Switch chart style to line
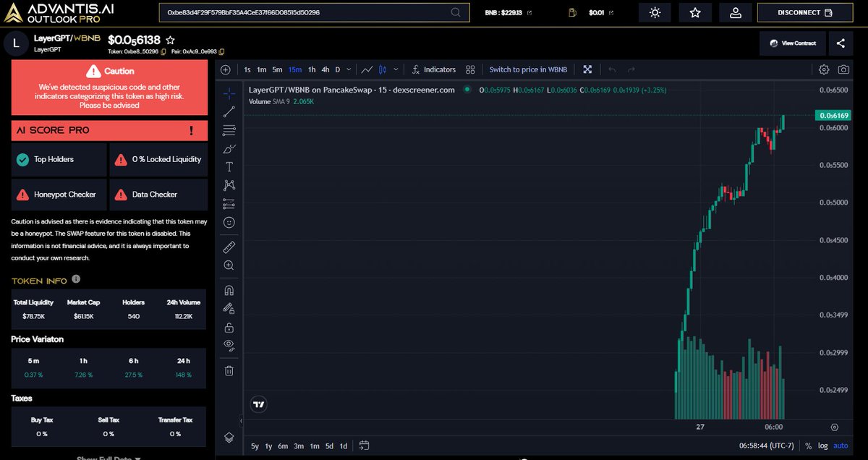 click(367, 69)
